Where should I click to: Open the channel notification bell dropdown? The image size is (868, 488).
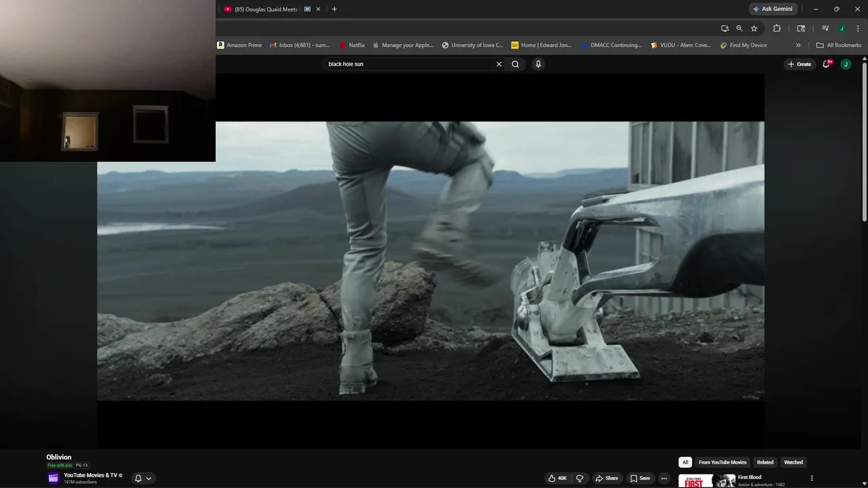click(x=143, y=479)
